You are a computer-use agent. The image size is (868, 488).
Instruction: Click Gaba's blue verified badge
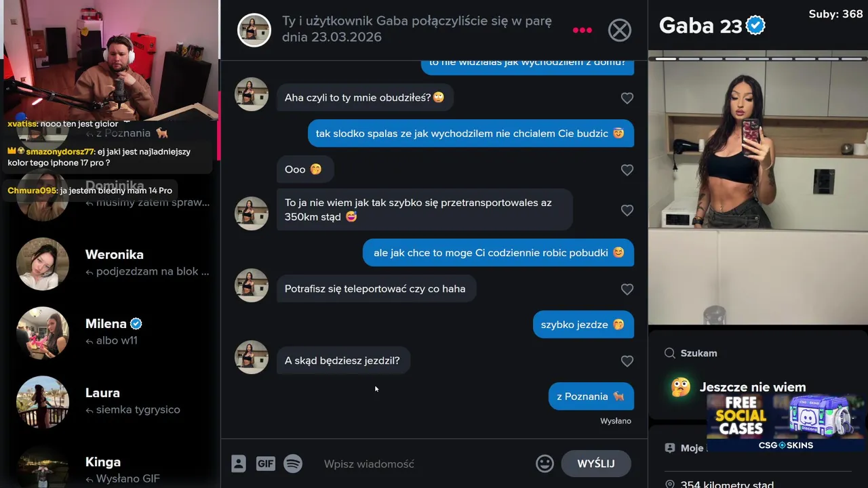755,26
